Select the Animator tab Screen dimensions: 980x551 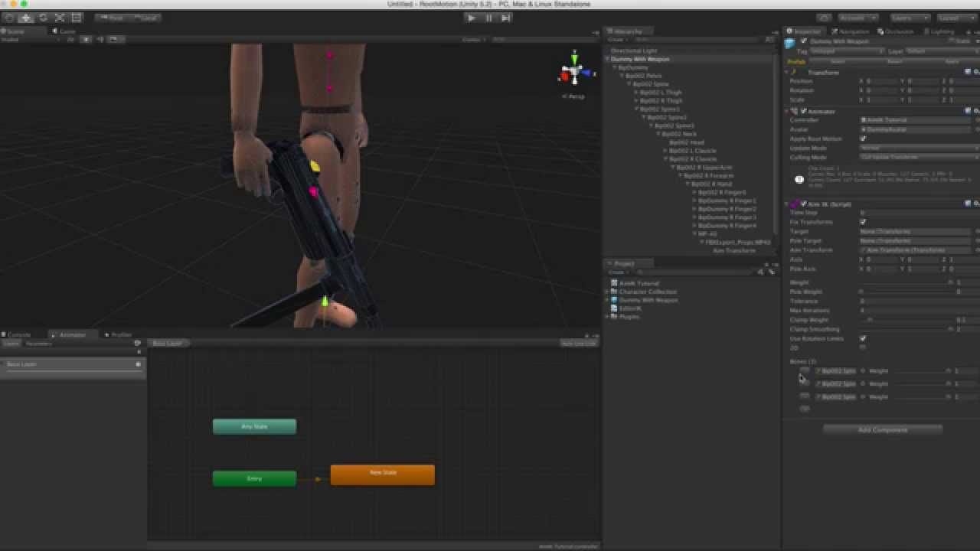pyautogui.click(x=72, y=334)
